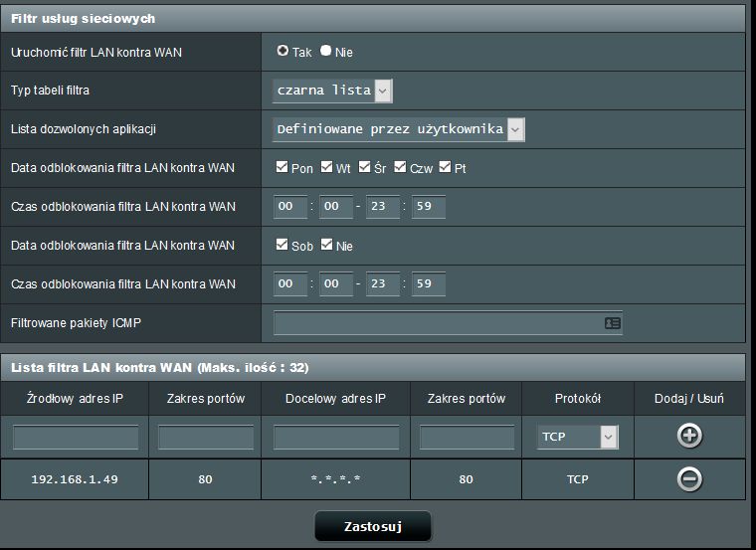This screenshot has width=756, height=550.
Task: Focus the weekend start minute field
Action: [x=336, y=284]
